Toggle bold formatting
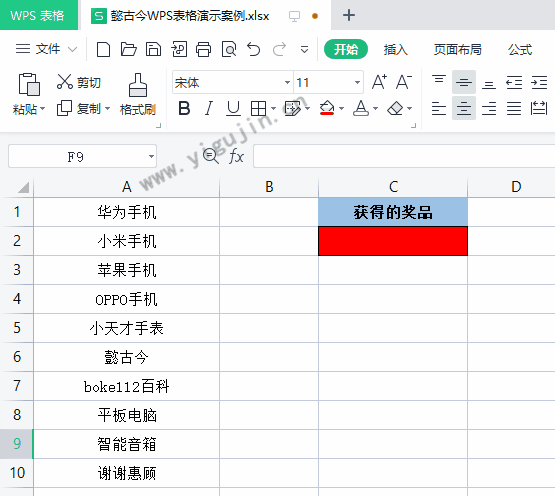The image size is (555, 496). click(x=184, y=108)
